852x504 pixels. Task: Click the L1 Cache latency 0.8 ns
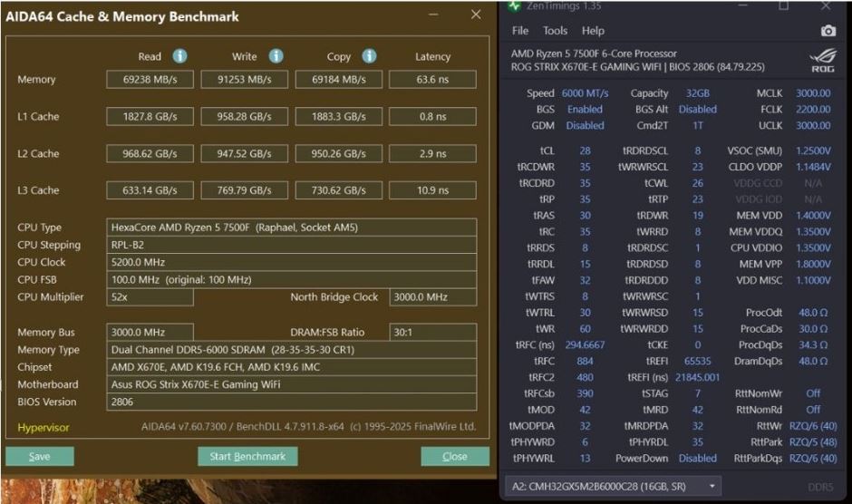[433, 116]
